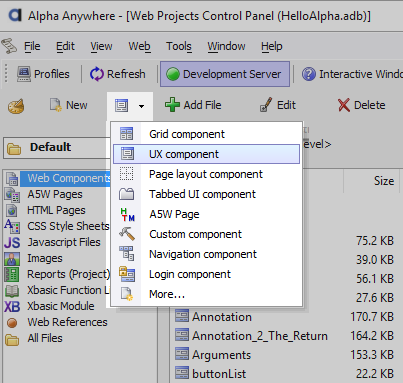Image resolution: width=403 pixels, height=383 pixels.
Task: Choose Tabbed UI component menu entry
Action: 206,194
